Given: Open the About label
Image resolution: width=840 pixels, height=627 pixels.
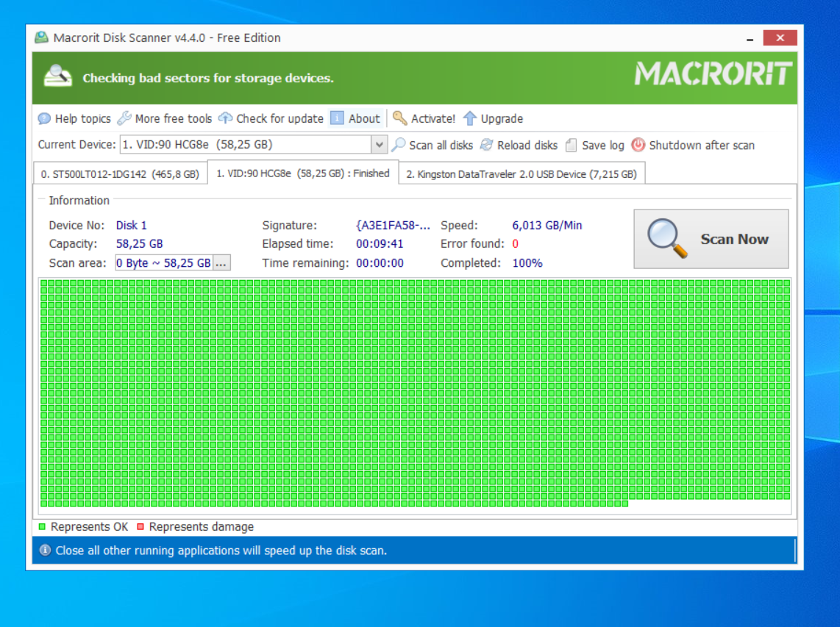Looking at the screenshot, I should 364,118.
